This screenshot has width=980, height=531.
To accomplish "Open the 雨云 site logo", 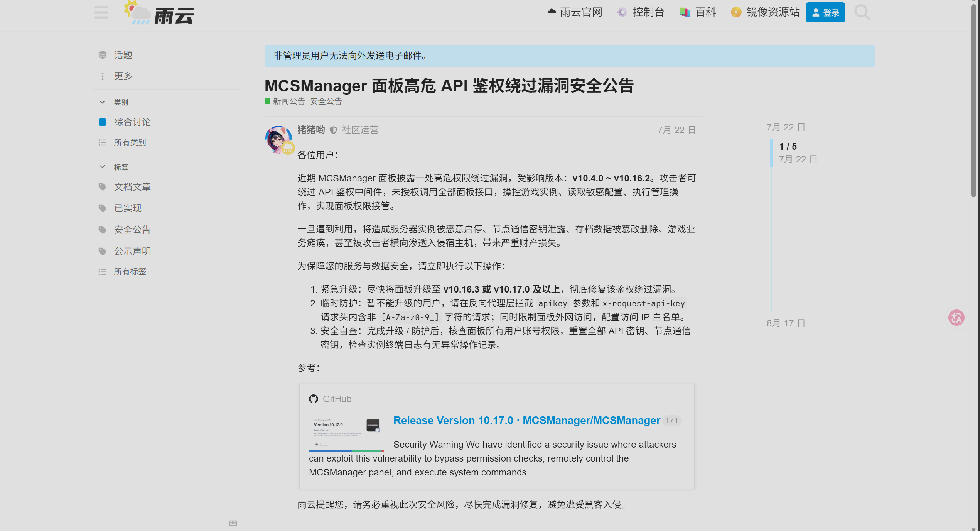I will pos(159,13).
